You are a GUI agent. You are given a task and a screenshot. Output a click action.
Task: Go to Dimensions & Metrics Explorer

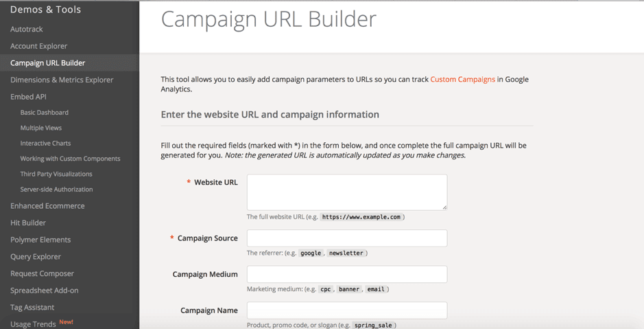coord(62,80)
